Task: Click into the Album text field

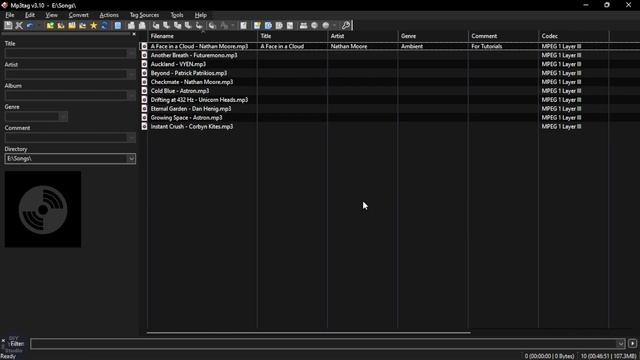Action: pyautogui.click(x=66, y=96)
